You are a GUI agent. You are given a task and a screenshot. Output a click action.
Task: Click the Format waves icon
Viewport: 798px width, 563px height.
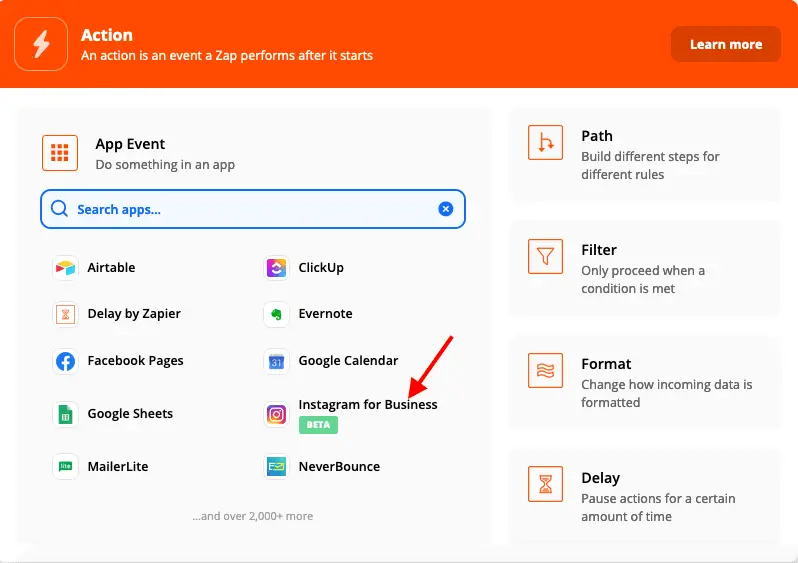click(x=545, y=371)
